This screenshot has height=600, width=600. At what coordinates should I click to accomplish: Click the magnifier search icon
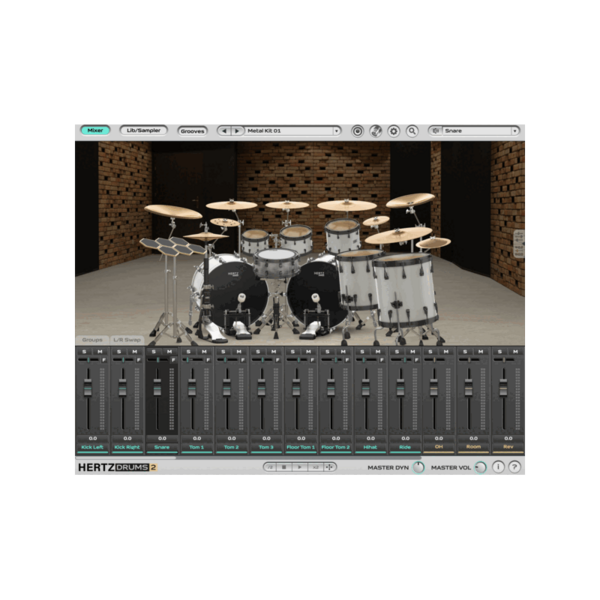tap(412, 131)
